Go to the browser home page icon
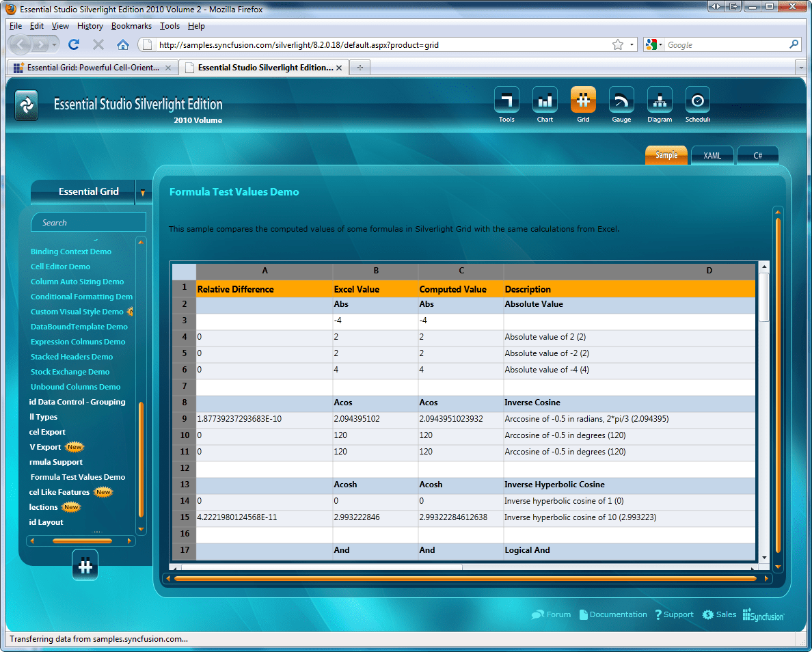812x652 pixels. (x=123, y=44)
